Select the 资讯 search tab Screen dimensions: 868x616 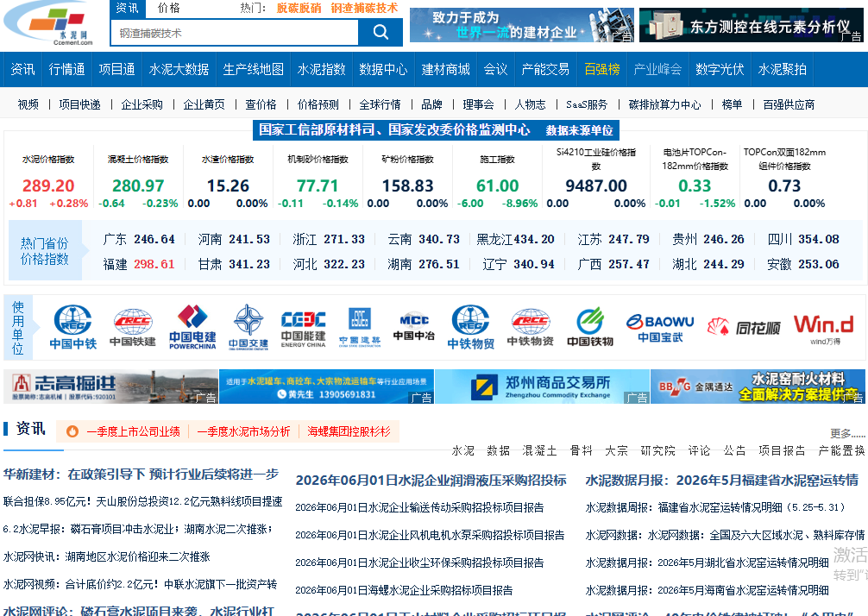click(128, 9)
